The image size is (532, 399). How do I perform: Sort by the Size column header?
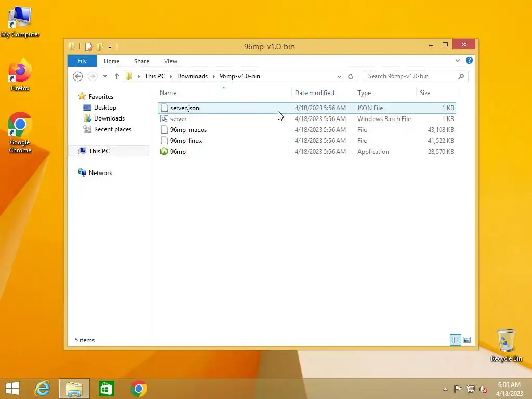pos(437,92)
